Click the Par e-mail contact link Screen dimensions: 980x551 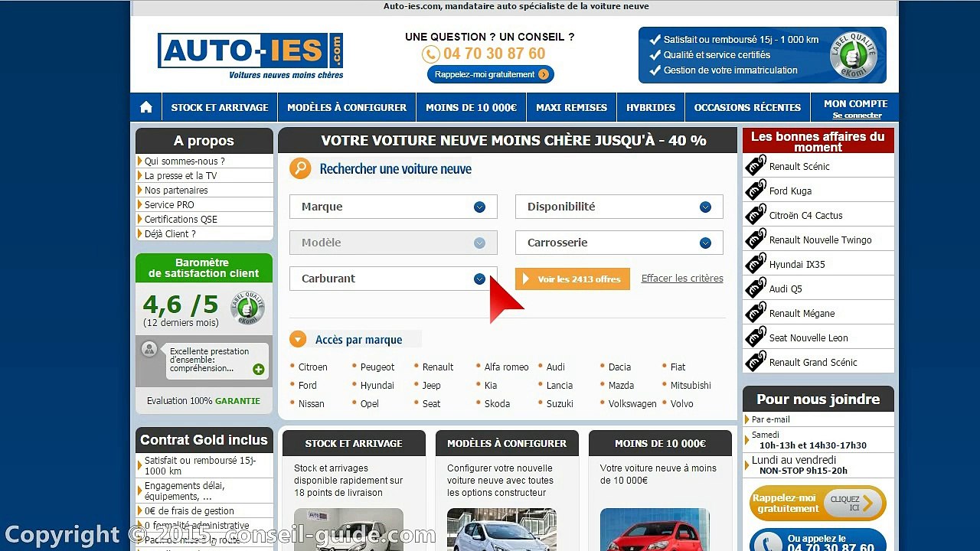pyautogui.click(x=771, y=419)
